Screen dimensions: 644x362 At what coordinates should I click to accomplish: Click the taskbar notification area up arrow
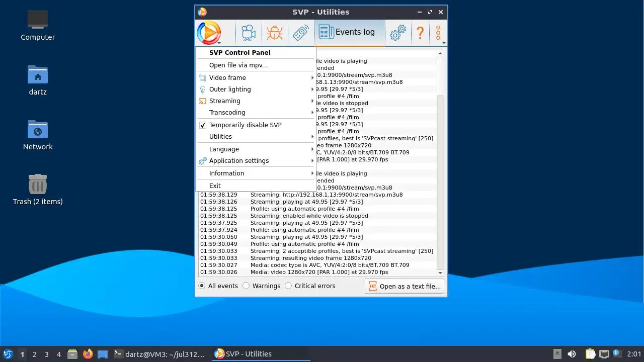point(557,354)
